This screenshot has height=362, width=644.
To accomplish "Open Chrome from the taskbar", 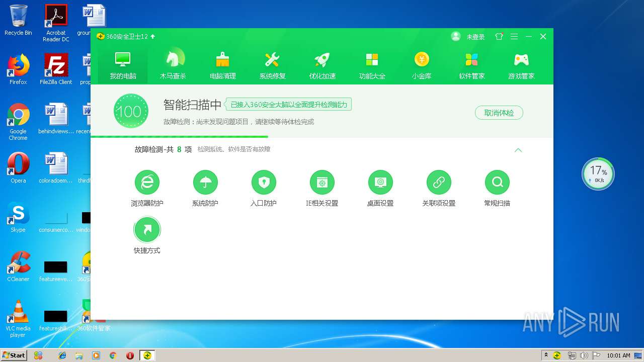I will click(113, 355).
